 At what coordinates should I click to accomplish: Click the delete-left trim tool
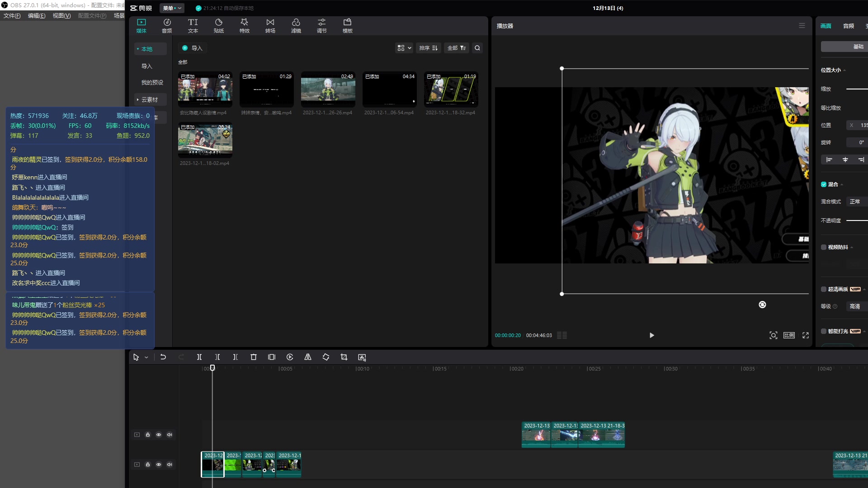(217, 357)
